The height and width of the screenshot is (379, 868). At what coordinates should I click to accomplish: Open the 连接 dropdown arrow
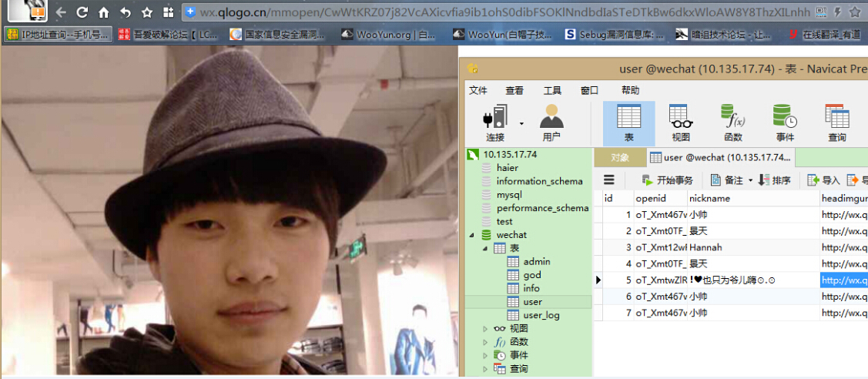(x=521, y=123)
